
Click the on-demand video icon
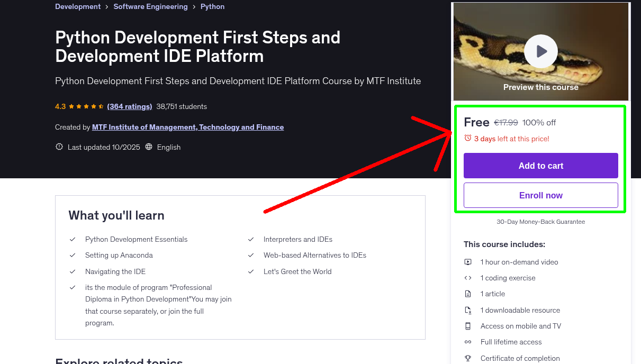468,262
